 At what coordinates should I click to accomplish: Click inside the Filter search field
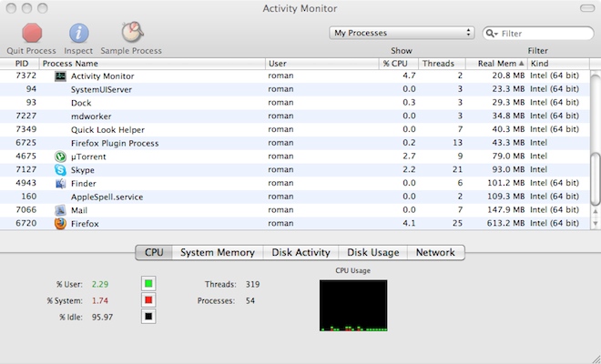pyautogui.click(x=538, y=34)
